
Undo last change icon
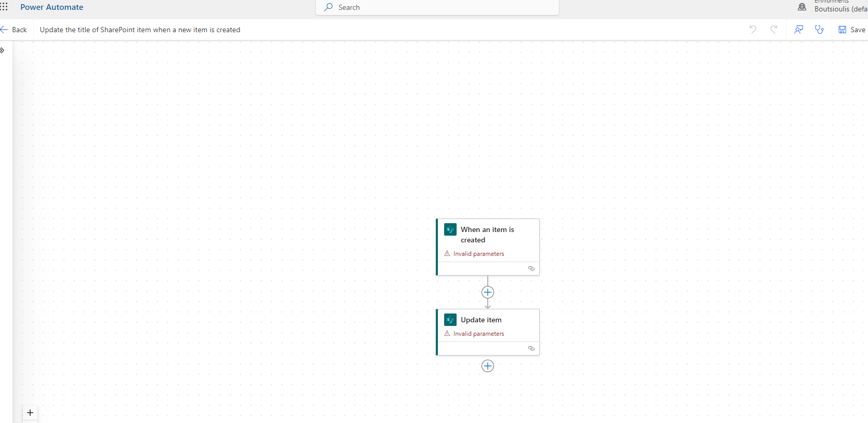(x=753, y=30)
